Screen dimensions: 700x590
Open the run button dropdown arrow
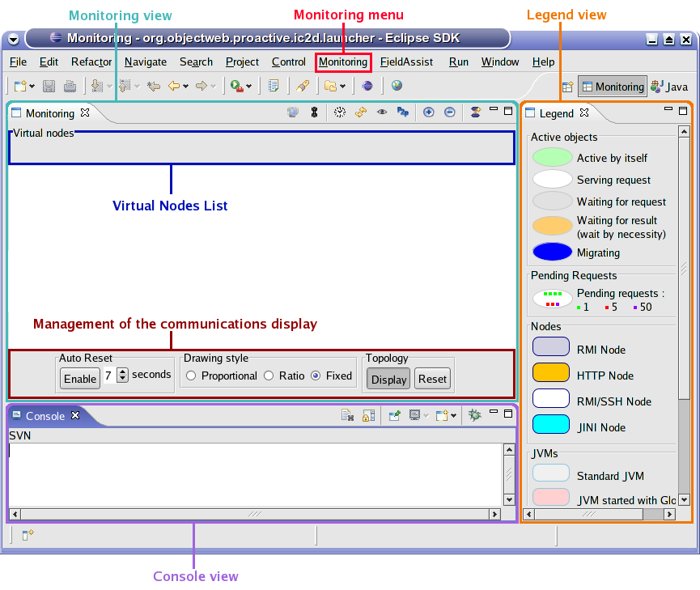tap(249, 87)
